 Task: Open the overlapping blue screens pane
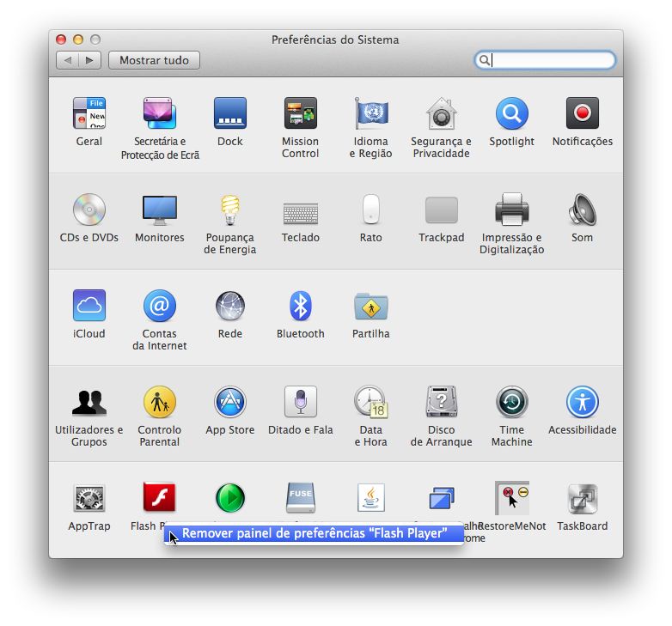point(441,497)
